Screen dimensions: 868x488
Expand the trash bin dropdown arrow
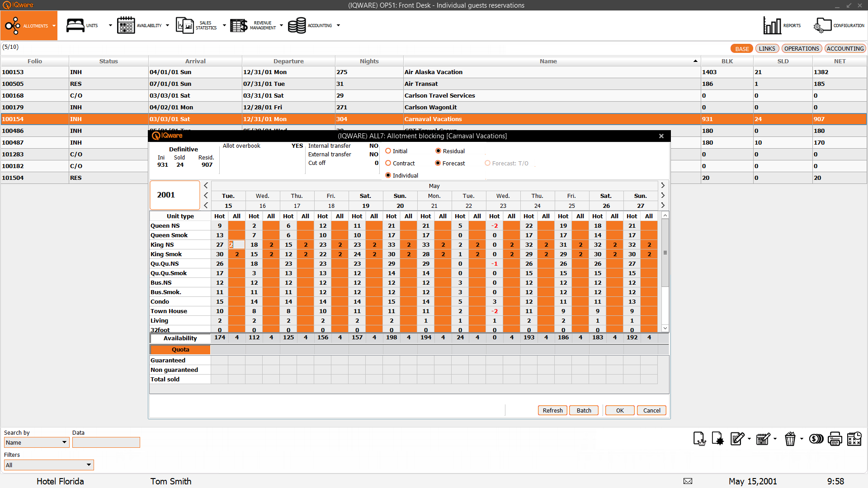click(802, 439)
